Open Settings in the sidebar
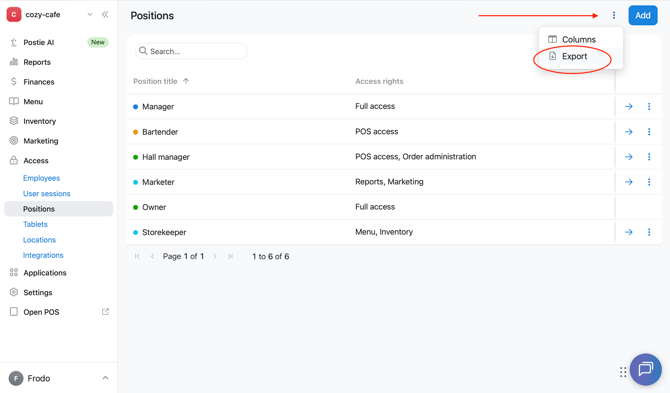This screenshot has width=670, height=393. tap(38, 292)
